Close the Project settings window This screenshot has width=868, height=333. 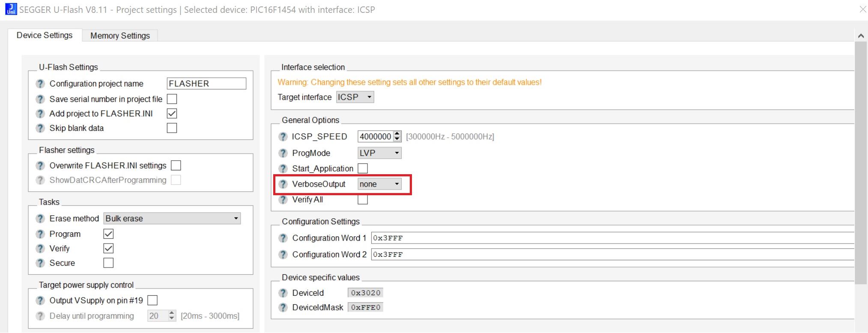[862, 9]
